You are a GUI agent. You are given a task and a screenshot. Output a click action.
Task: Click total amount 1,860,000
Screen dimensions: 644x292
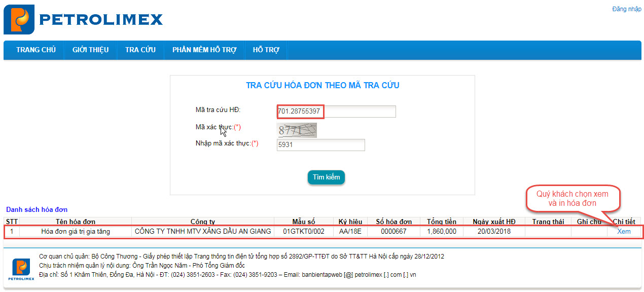[x=441, y=232]
